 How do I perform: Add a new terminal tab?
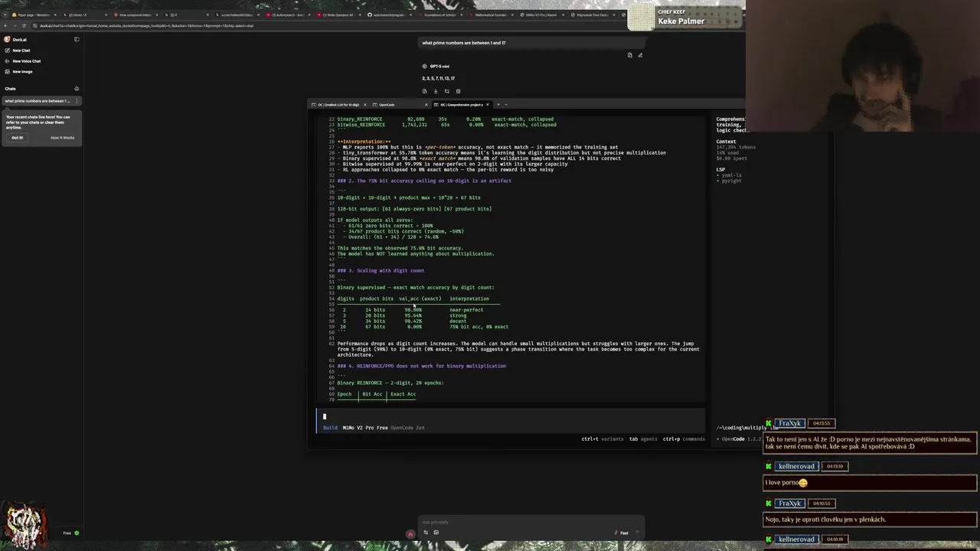point(498,104)
